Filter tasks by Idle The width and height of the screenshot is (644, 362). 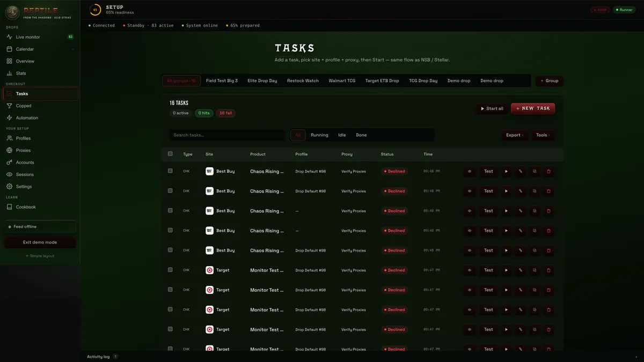tap(342, 135)
